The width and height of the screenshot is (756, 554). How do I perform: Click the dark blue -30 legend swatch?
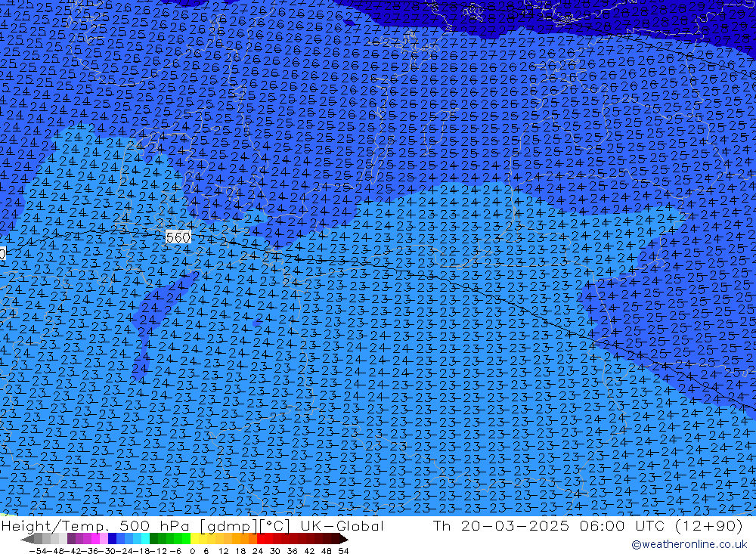click(x=112, y=539)
